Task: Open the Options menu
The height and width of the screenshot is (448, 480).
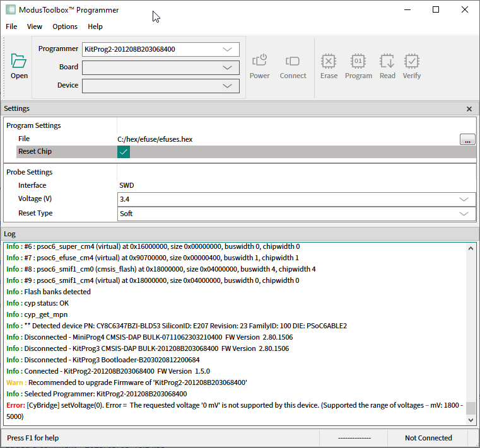Action: [x=65, y=26]
